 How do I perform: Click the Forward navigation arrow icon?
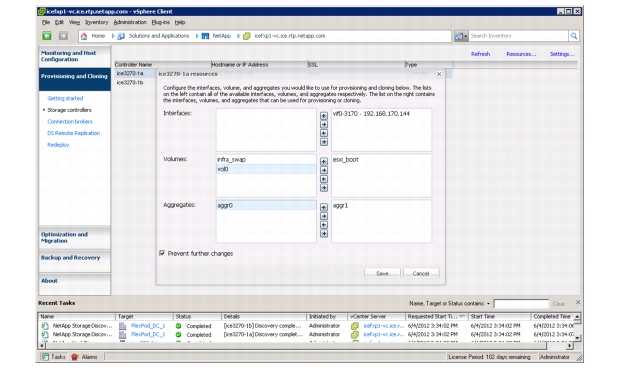pos(63,36)
